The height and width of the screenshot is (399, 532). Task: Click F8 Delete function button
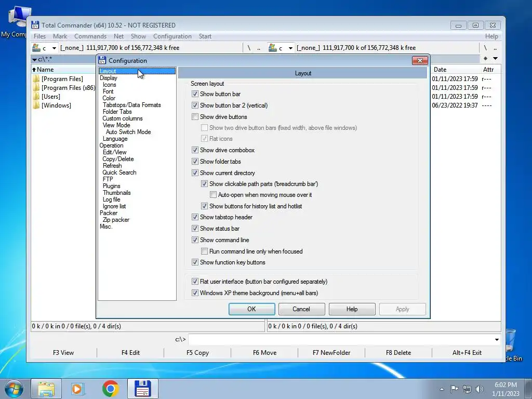398,353
